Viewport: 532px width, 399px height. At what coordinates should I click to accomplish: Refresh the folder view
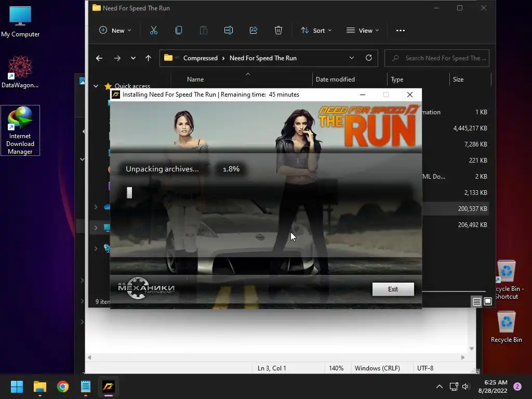point(369,58)
